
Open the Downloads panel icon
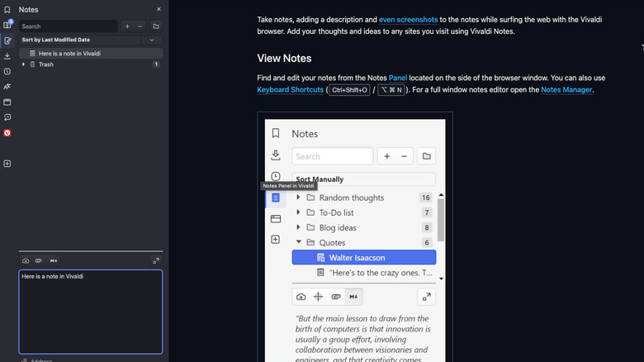7,55
